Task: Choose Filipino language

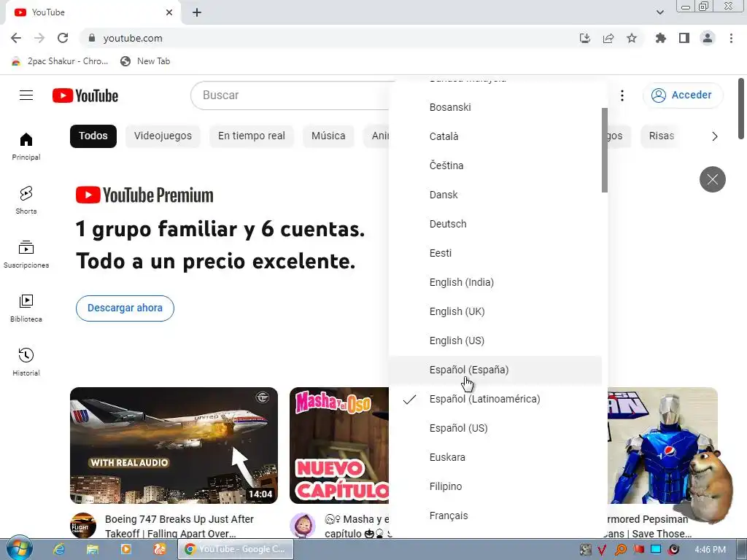Action: [x=495, y=486]
